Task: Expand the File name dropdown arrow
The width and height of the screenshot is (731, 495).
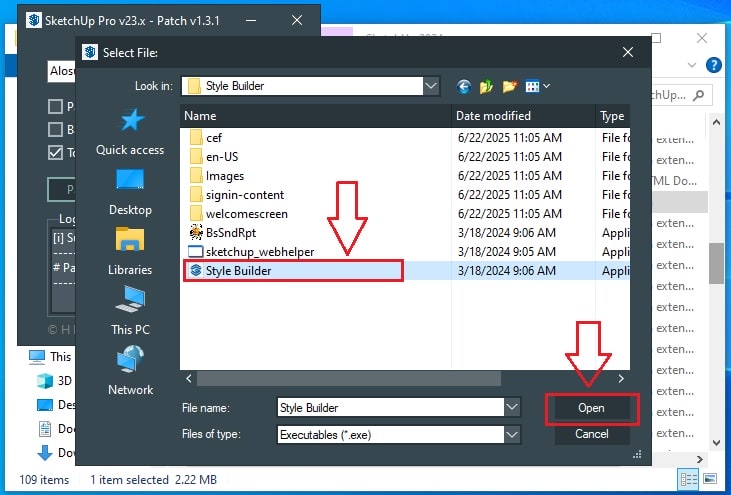Action: 512,407
